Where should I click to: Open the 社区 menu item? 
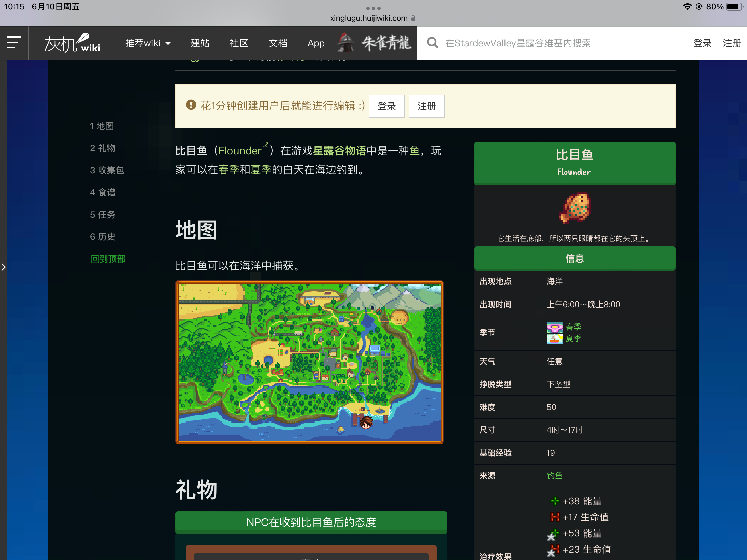point(239,43)
